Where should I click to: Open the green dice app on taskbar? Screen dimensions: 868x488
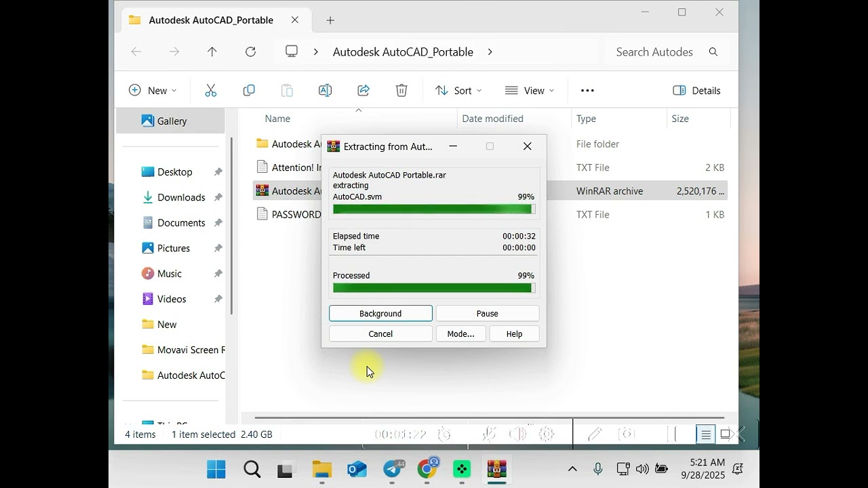(462, 469)
